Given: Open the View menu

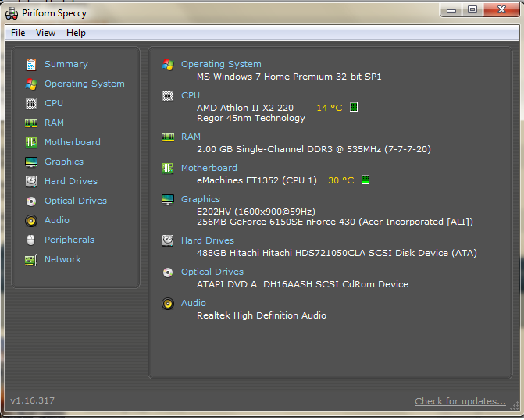Looking at the screenshot, I should click(x=45, y=33).
